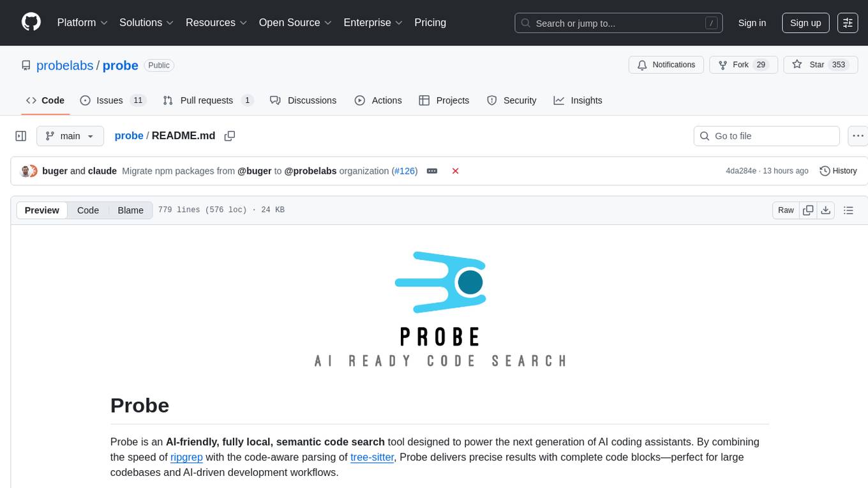
Task: Switch to the Security tab
Action: (x=512, y=100)
